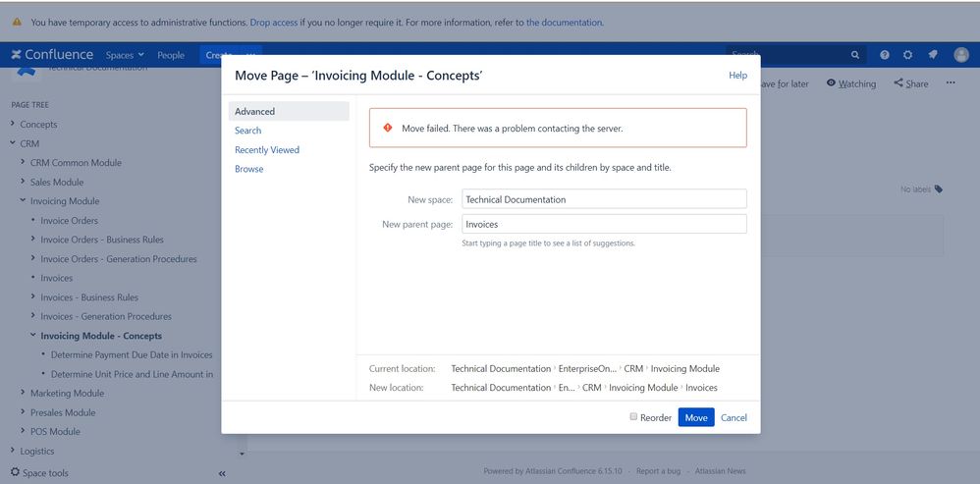This screenshot has height=484, width=980.
Task: Click the New parent page field
Action: point(604,224)
